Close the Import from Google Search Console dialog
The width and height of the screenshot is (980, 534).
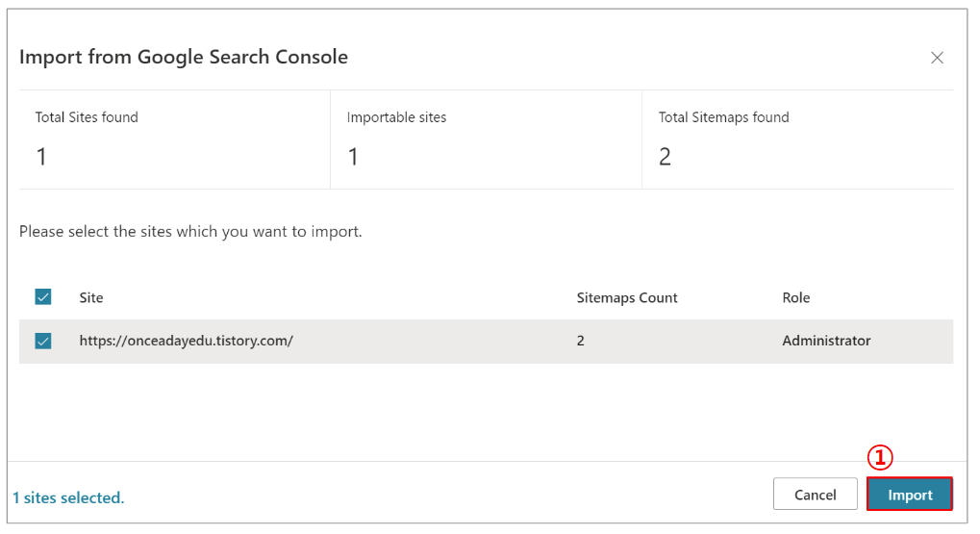tap(937, 58)
